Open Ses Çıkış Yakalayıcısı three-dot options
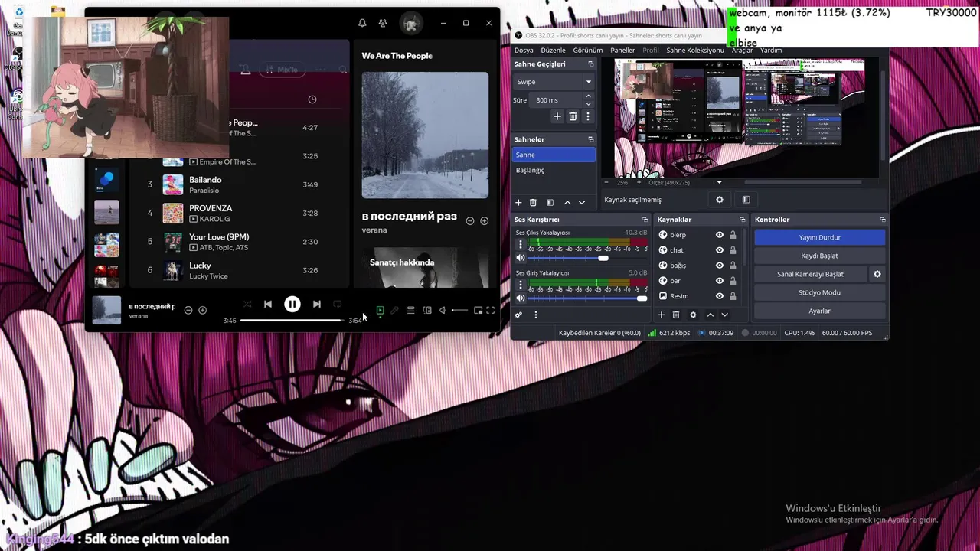 coord(521,245)
